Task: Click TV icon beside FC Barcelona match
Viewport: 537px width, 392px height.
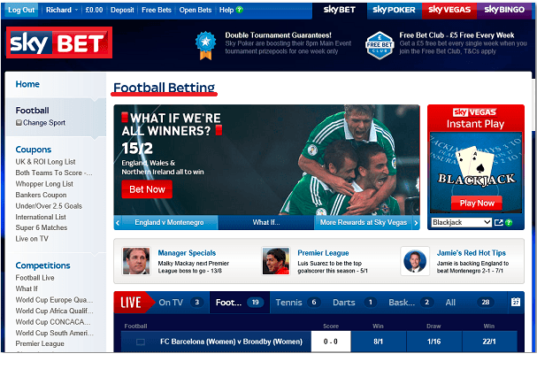Action: (x=141, y=342)
